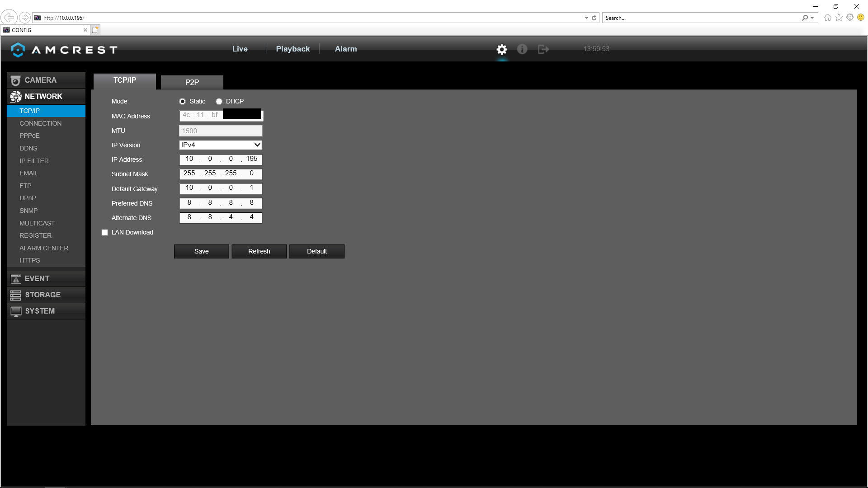The width and height of the screenshot is (868, 488).
Task: Click the browser home icon
Action: pos(828,18)
